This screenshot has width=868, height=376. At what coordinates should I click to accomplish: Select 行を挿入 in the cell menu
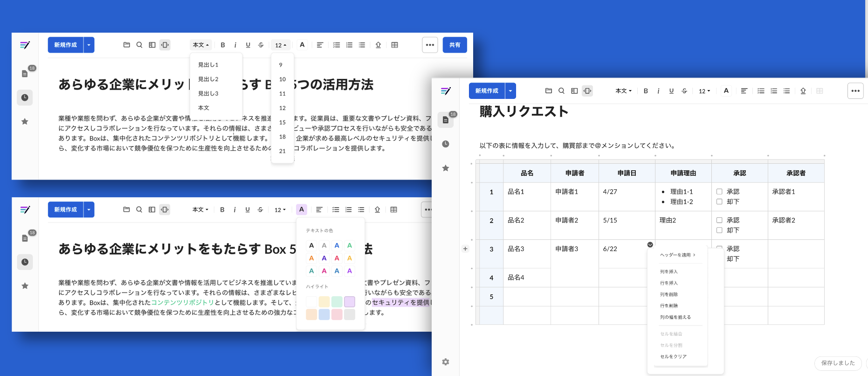click(x=669, y=283)
